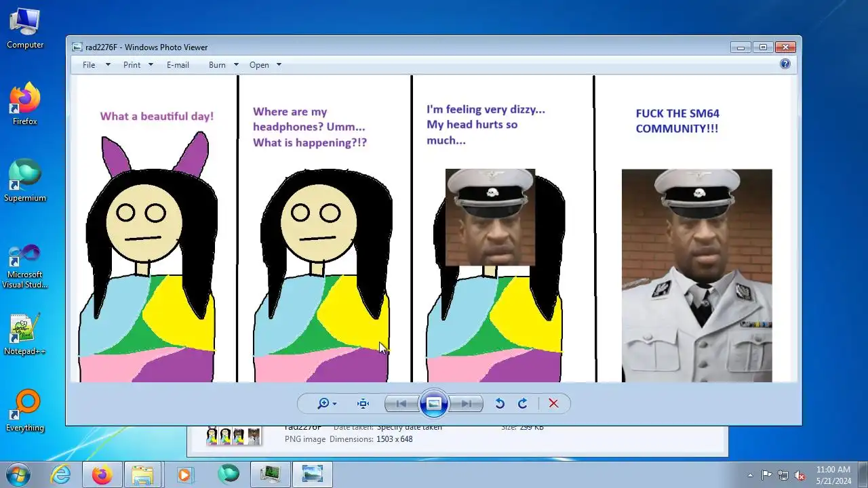The image size is (868, 488).
Task: Click the 'Specify date taken' field
Action: tap(409, 427)
